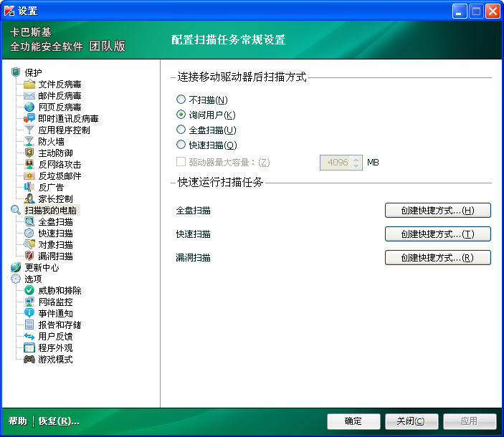Click the 文件反病毒 folder icon
504x437 pixels.
[29, 85]
